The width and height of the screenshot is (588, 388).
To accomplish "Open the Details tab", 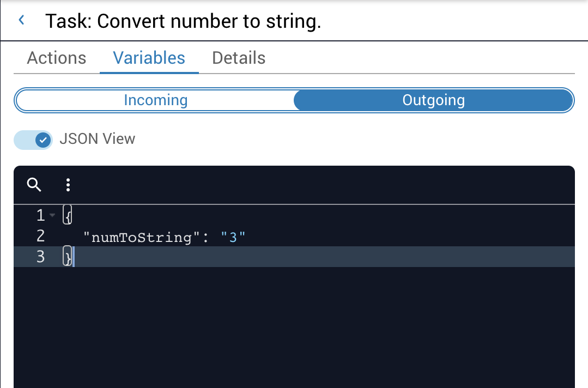I will tap(239, 58).
